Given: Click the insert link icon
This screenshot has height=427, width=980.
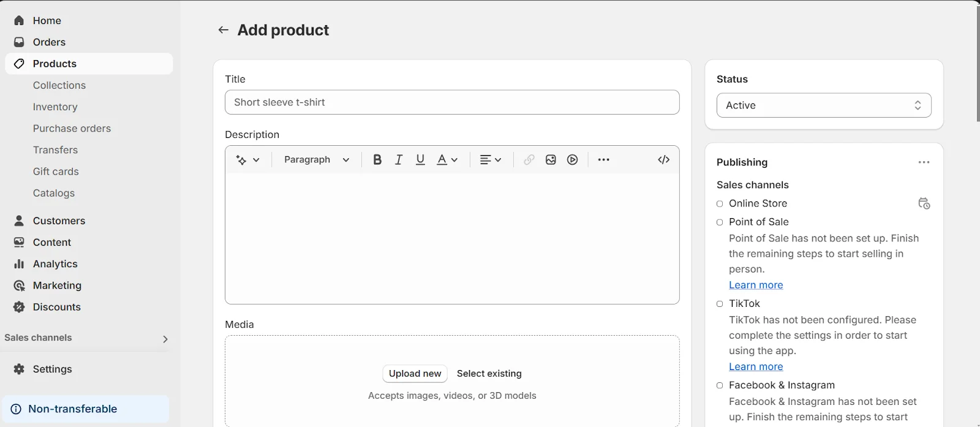Looking at the screenshot, I should (529, 160).
